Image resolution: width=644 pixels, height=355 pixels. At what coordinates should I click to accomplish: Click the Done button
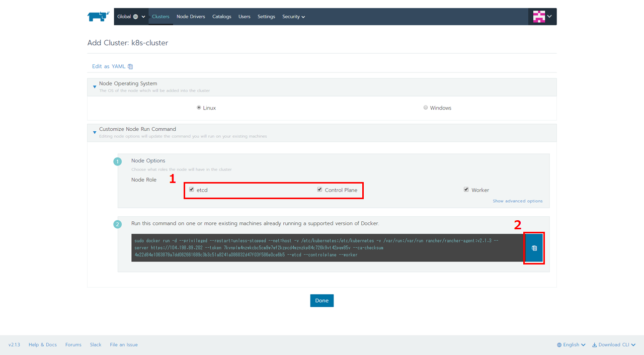click(x=322, y=301)
